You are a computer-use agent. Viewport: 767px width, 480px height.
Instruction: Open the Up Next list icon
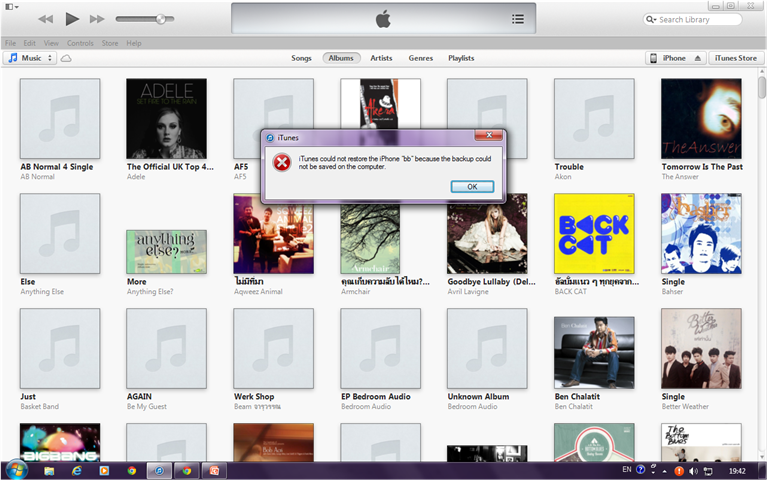518,19
